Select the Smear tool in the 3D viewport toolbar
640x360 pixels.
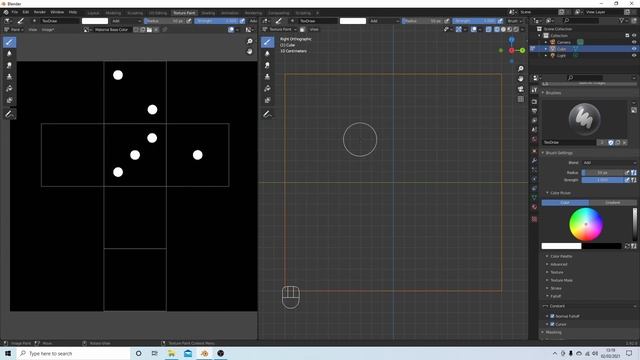267,65
